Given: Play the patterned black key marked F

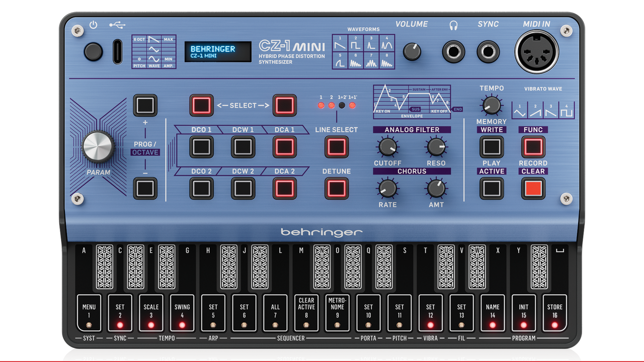Looking at the screenshot, I should (167, 267).
